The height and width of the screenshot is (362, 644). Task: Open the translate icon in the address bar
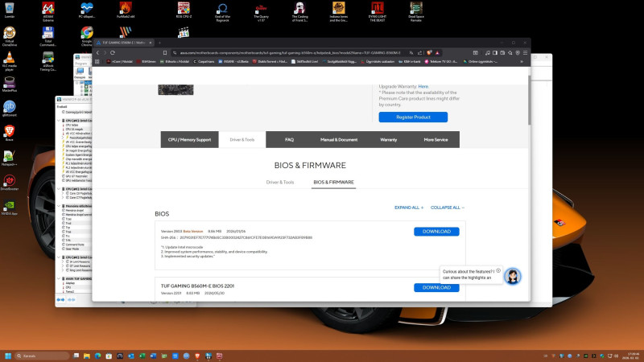(x=411, y=52)
